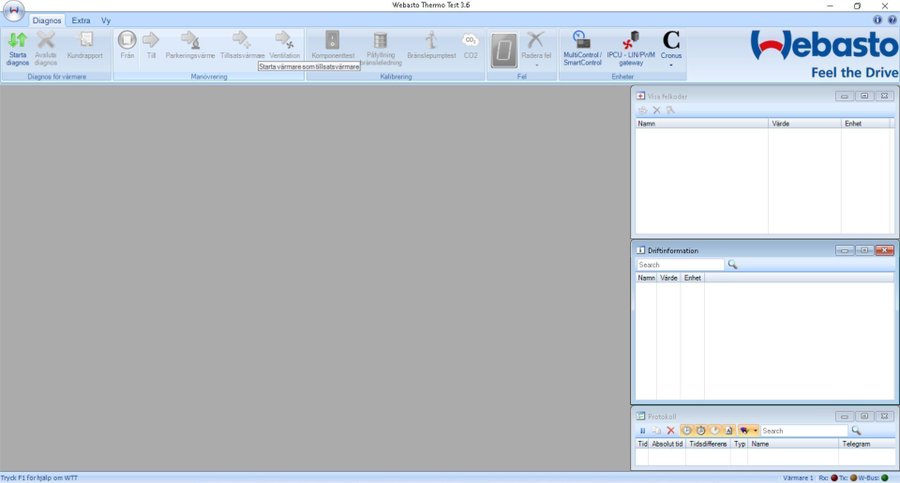Viewport: 900px width, 483px height.
Task: Click the Protokoll search input field
Action: point(803,430)
